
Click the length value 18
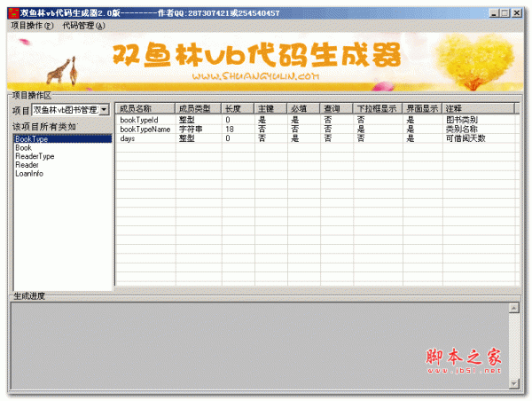pos(230,129)
